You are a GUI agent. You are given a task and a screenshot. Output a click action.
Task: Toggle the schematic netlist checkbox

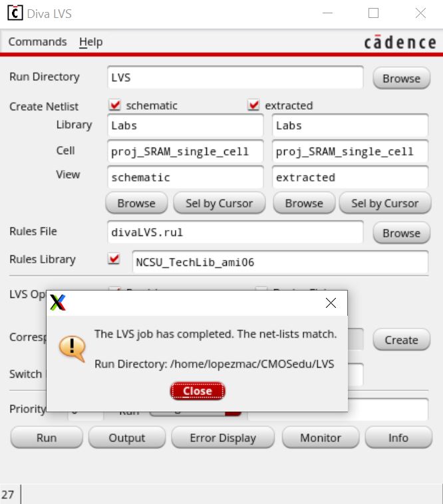115,105
